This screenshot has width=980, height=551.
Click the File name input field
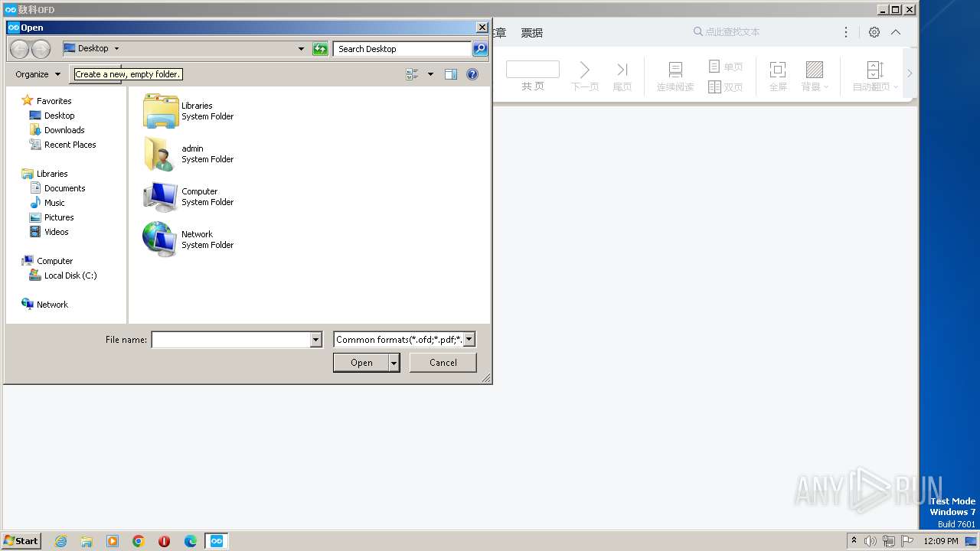tap(230, 340)
